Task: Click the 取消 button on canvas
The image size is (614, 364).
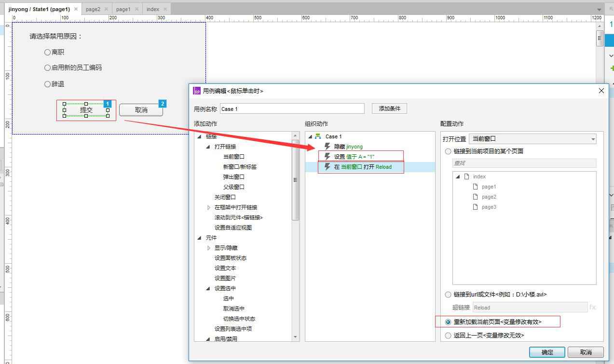Action: tap(141, 110)
